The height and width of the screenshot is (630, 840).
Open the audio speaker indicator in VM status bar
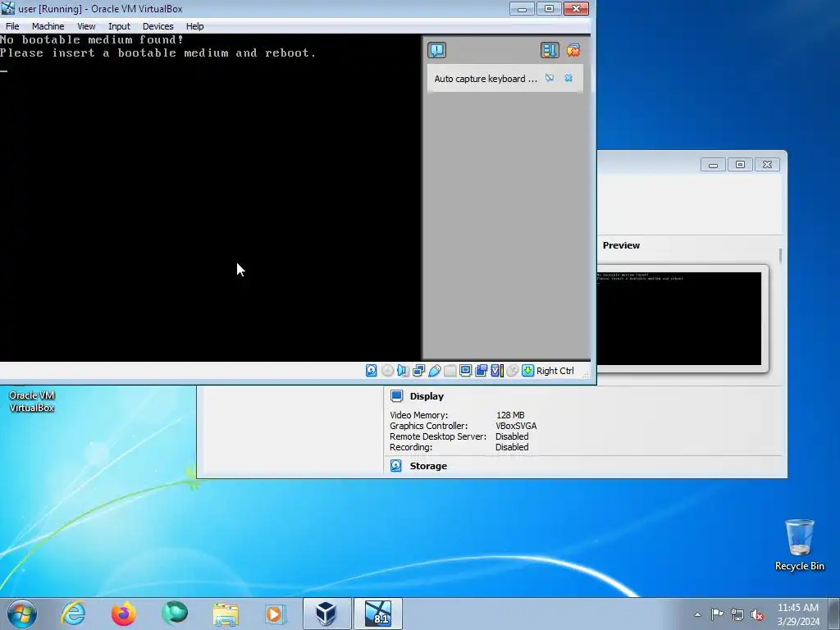tap(403, 371)
